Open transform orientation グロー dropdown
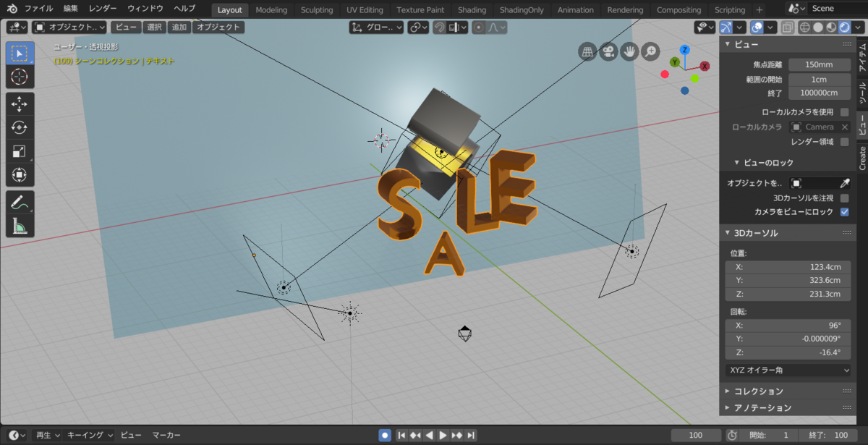868x445 pixels. (x=376, y=27)
